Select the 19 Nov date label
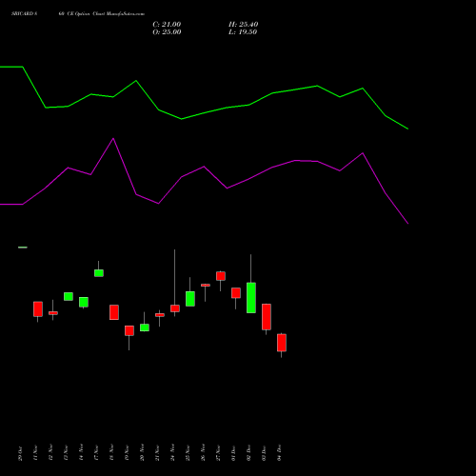The width and height of the screenshot is (476, 476). click(127, 453)
